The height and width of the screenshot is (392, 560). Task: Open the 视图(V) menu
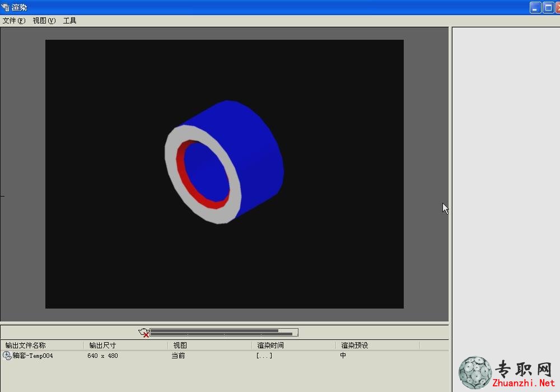click(44, 21)
